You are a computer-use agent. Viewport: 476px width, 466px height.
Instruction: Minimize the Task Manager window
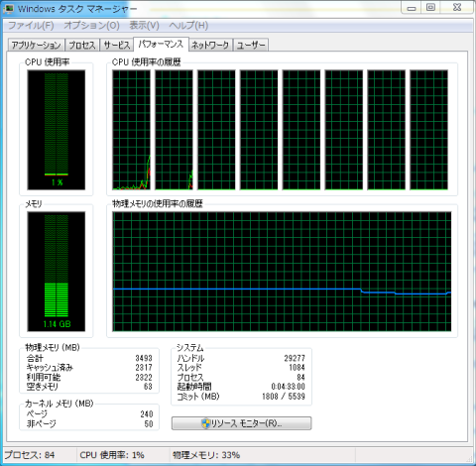pyautogui.click(x=412, y=8)
